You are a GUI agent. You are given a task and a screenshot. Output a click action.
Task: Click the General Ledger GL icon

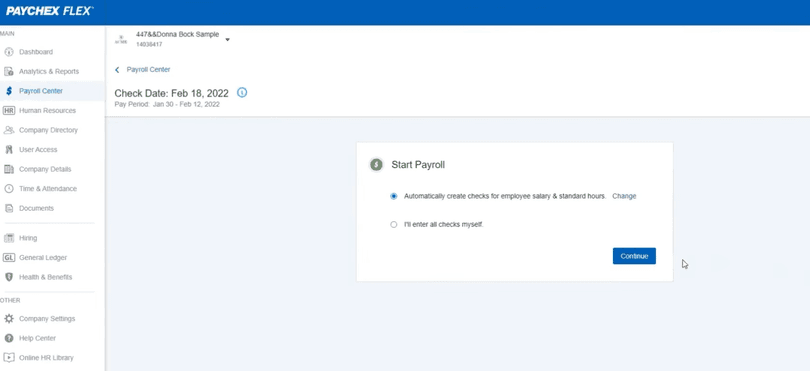9,257
